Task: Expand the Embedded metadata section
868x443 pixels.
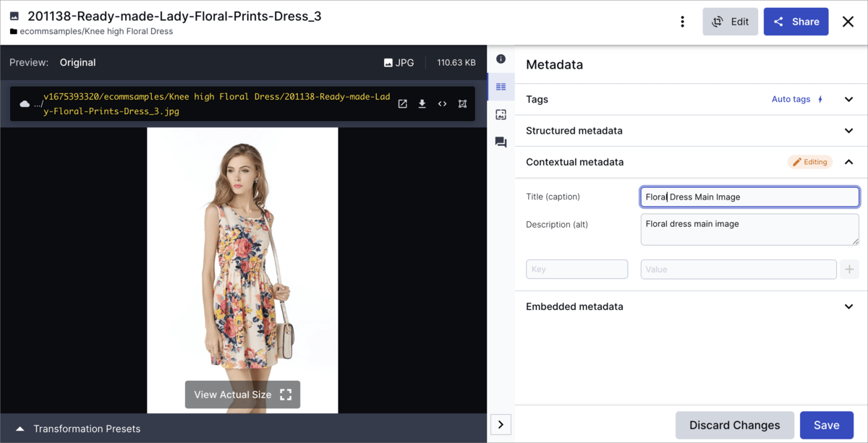Action: 849,306
